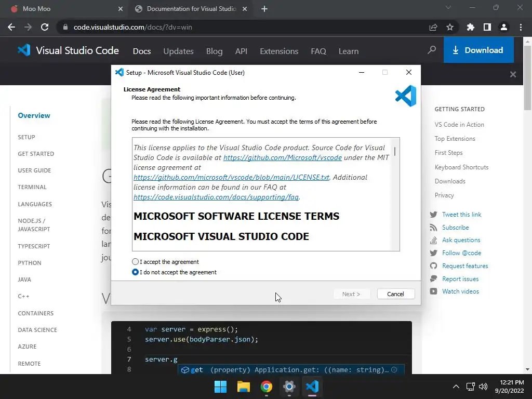Screen dimensions: 532x399
Task: Open the Chrome three-dot menu
Action: [521, 27]
